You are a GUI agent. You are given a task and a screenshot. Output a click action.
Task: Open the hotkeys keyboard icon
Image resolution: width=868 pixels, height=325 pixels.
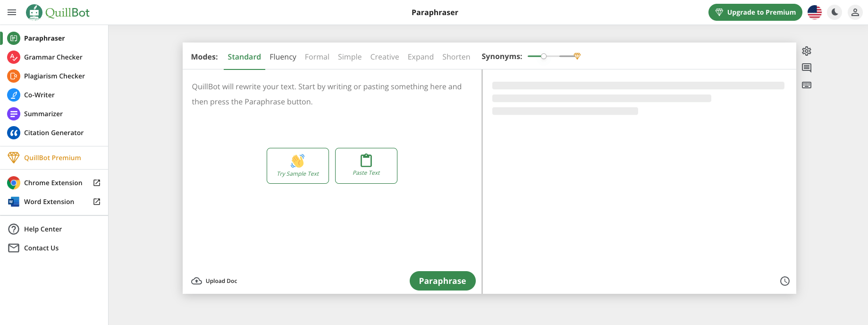(x=807, y=85)
